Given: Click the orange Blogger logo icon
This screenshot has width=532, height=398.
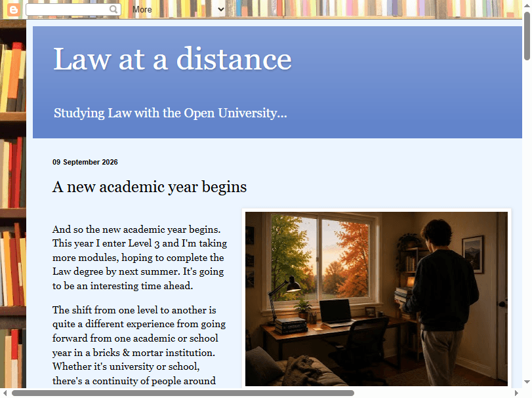Looking at the screenshot, I should tap(14, 9).
